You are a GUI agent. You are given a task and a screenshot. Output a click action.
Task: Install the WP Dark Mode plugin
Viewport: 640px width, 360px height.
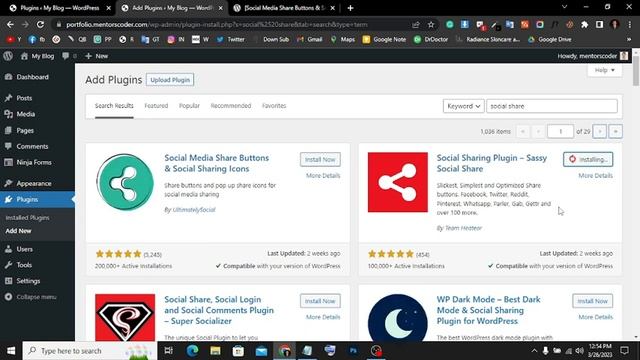[592, 301]
